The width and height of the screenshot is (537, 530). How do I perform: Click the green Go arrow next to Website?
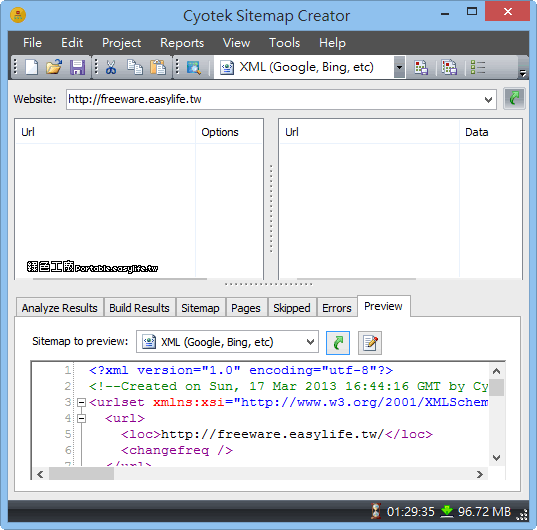pyautogui.click(x=514, y=99)
